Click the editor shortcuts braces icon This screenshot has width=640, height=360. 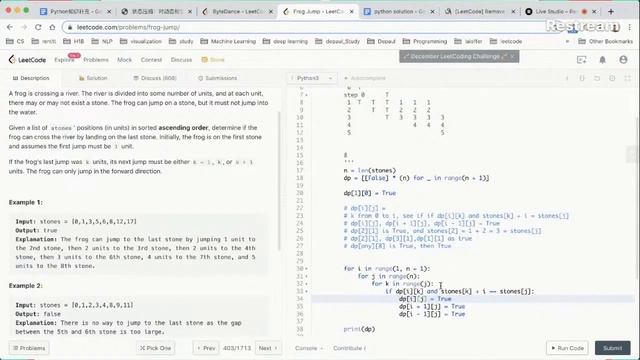coord(582,78)
